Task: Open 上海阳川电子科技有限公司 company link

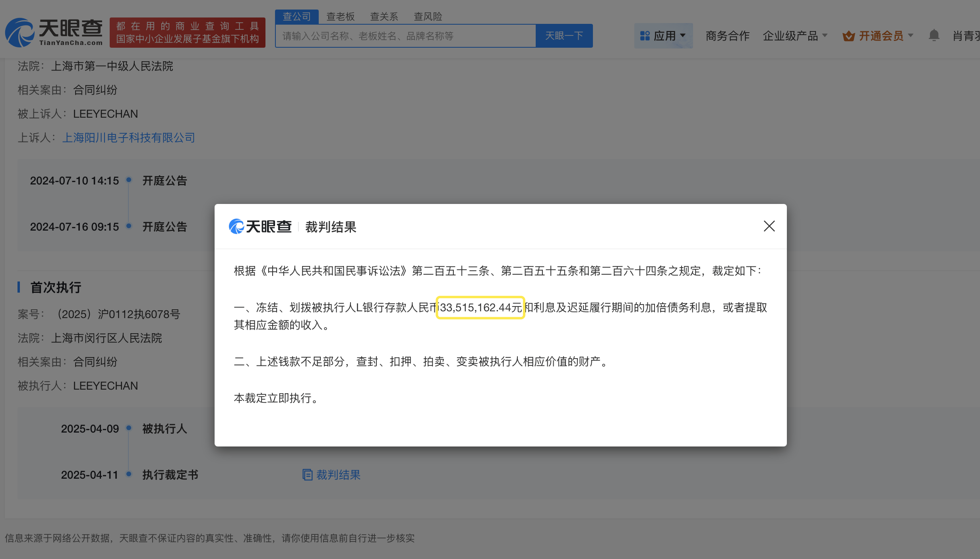Action: (x=128, y=138)
